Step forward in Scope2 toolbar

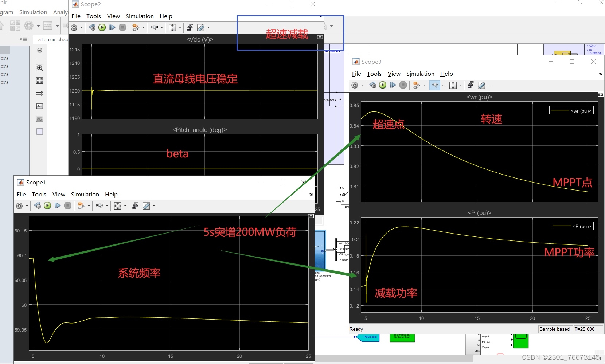[112, 28]
